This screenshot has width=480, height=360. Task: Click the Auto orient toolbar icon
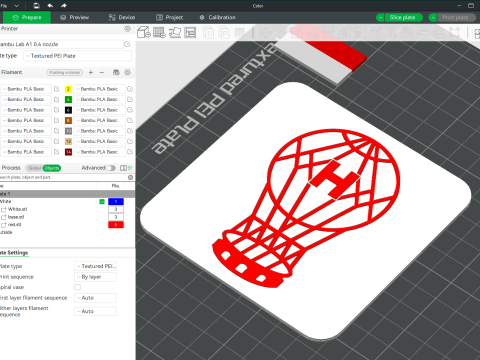pos(175,32)
